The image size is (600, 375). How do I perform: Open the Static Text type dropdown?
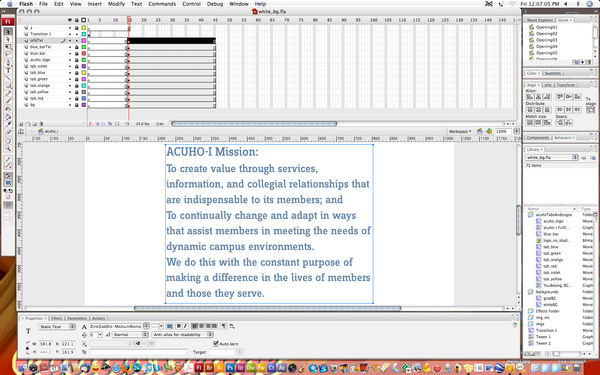[x=57, y=326]
